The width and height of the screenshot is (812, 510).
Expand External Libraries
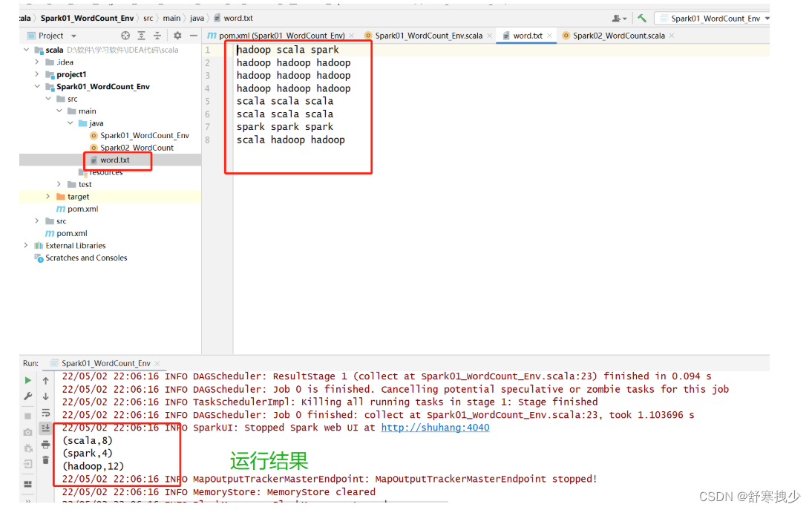coord(27,246)
